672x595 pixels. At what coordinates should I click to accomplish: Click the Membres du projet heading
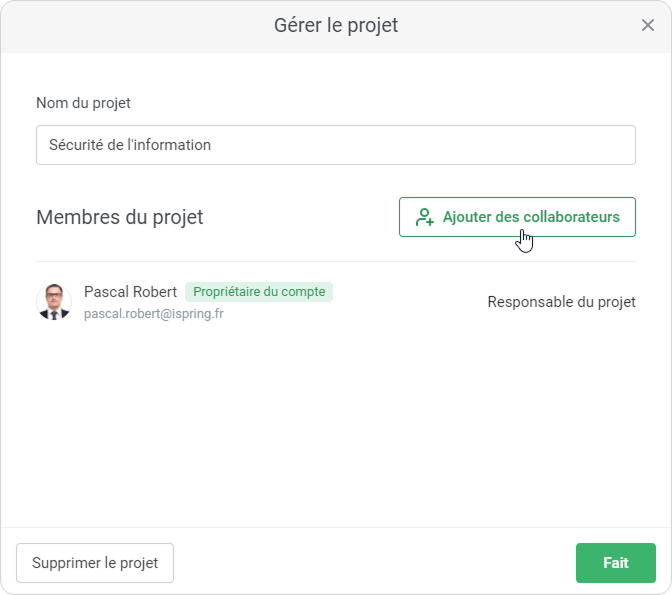pyautogui.click(x=120, y=217)
